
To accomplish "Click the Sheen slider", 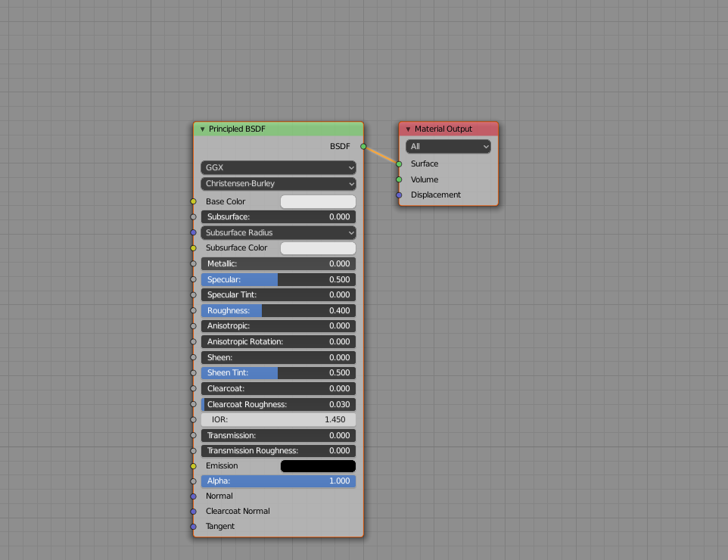I will [x=278, y=357].
